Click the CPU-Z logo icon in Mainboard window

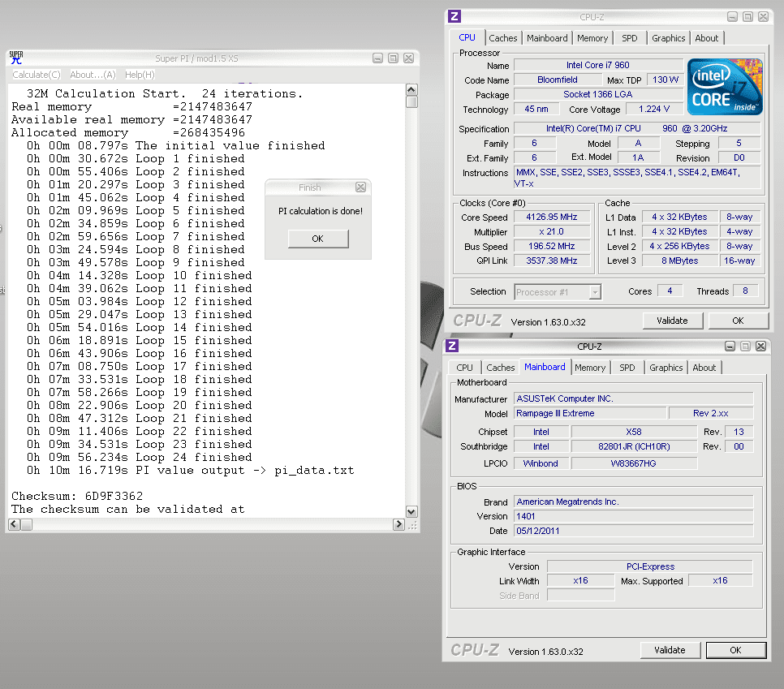point(452,346)
